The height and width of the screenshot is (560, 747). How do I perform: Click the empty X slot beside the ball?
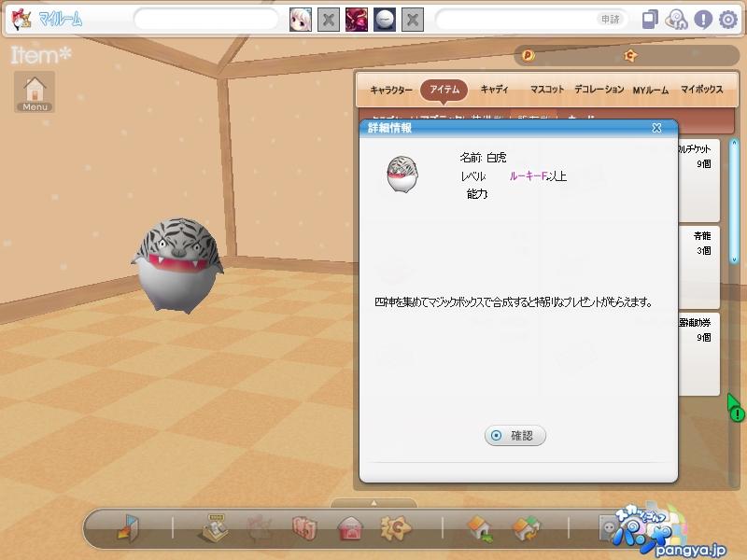(x=413, y=20)
